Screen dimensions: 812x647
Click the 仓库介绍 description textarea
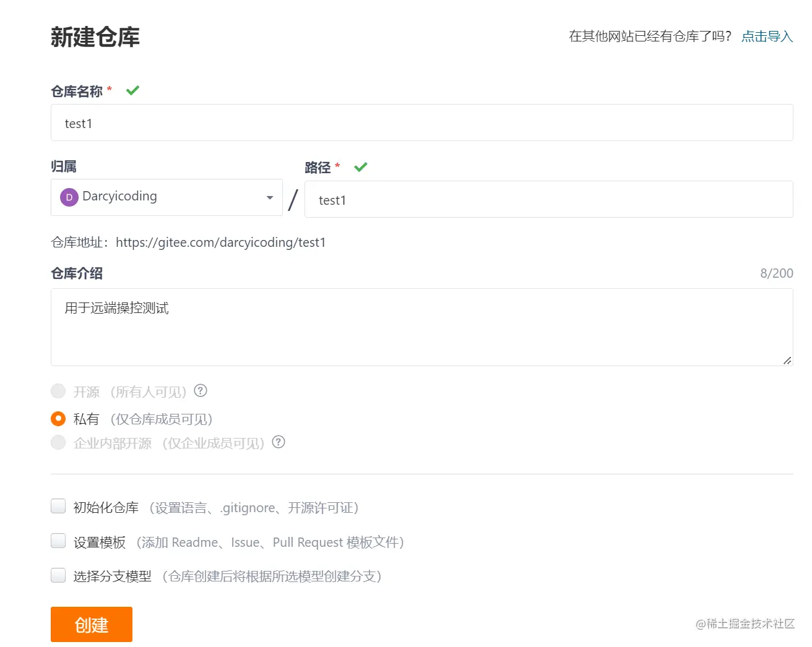[422, 327]
